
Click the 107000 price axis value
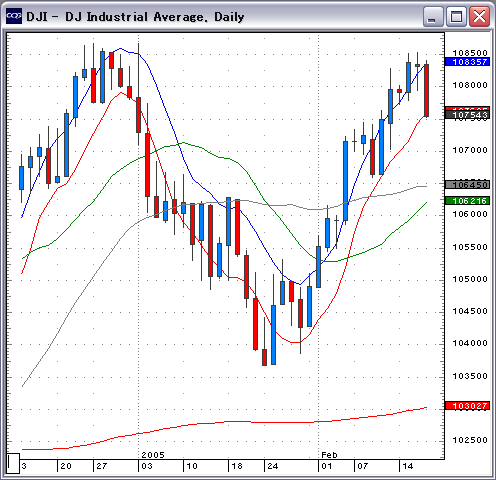click(470, 150)
